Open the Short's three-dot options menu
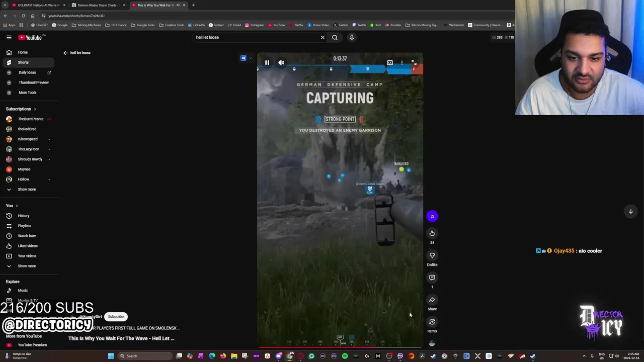Screen dimensions: 644x362 (x=402, y=63)
